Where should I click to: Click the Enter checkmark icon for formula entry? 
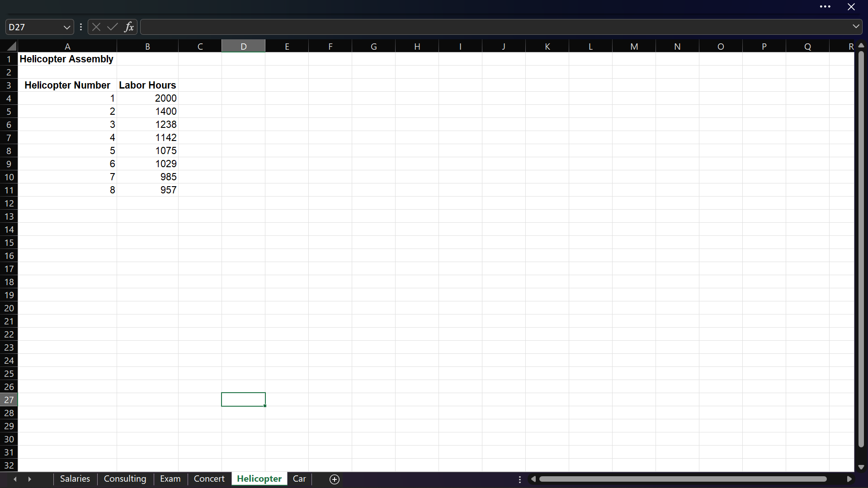click(x=112, y=27)
